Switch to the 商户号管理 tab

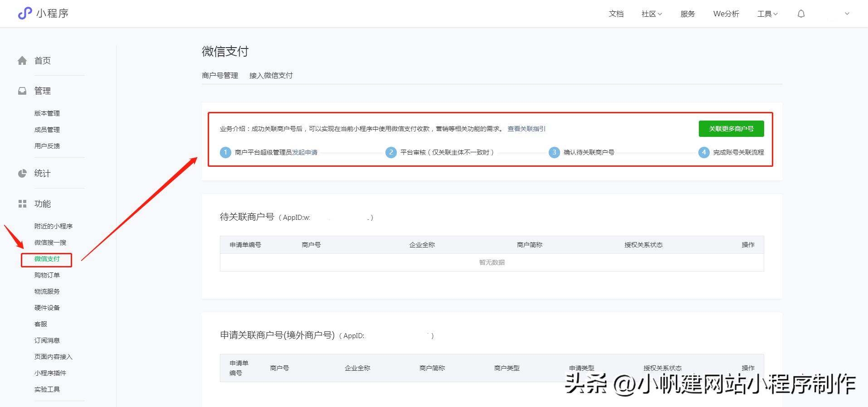pos(220,76)
